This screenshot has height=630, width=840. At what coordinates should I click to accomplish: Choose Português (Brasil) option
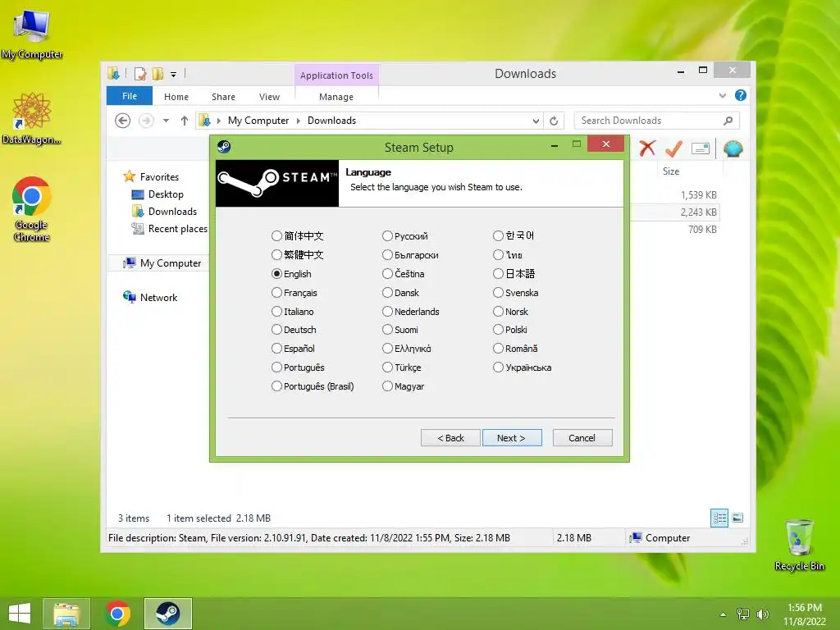tap(276, 386)
